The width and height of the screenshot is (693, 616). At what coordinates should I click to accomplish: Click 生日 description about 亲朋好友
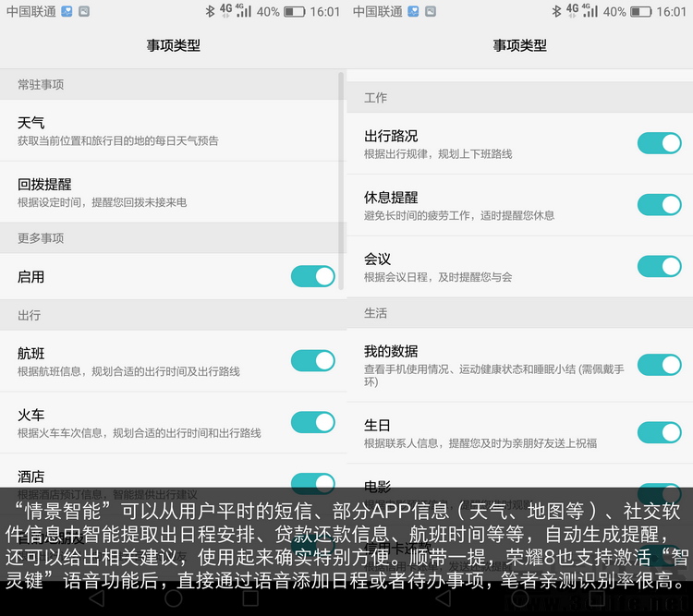tap(480, 443)
